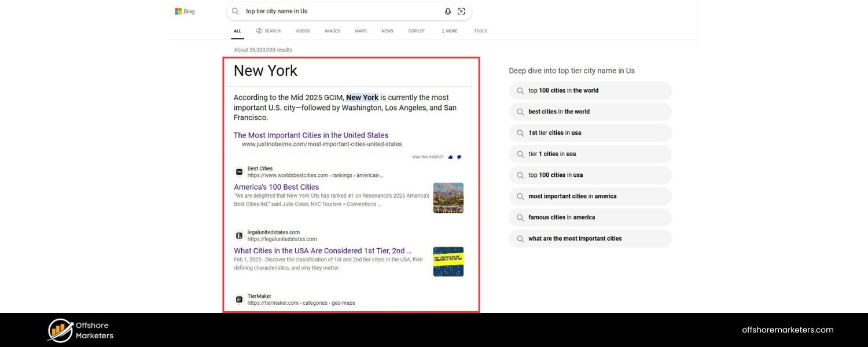
Task: Open visual search using the camera icon
Action: [461, 11]
